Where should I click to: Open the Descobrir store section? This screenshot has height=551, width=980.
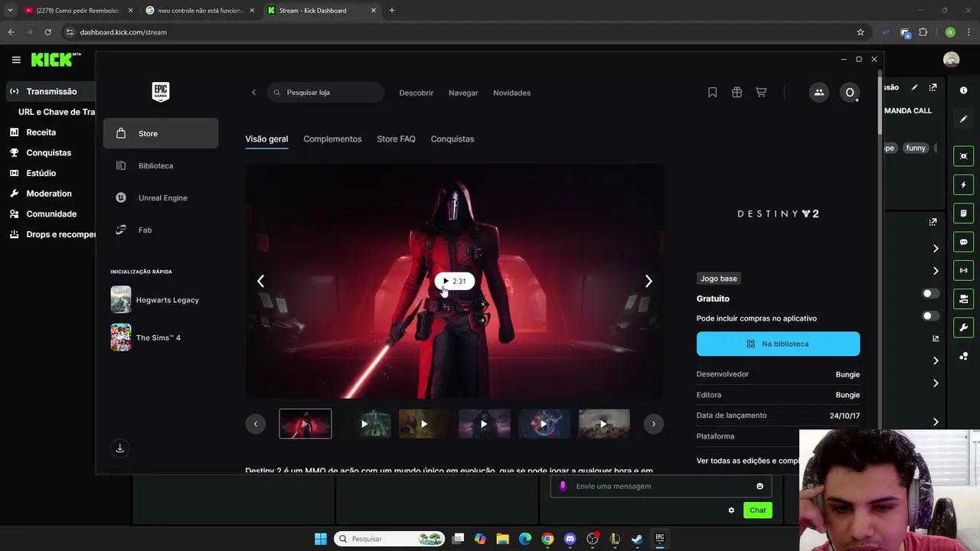(416, 93)
